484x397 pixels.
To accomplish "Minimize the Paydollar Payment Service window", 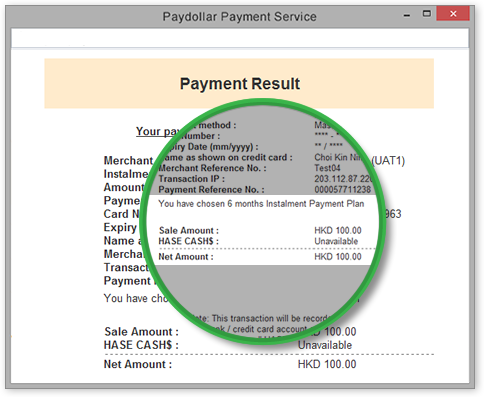I will 407,15.
